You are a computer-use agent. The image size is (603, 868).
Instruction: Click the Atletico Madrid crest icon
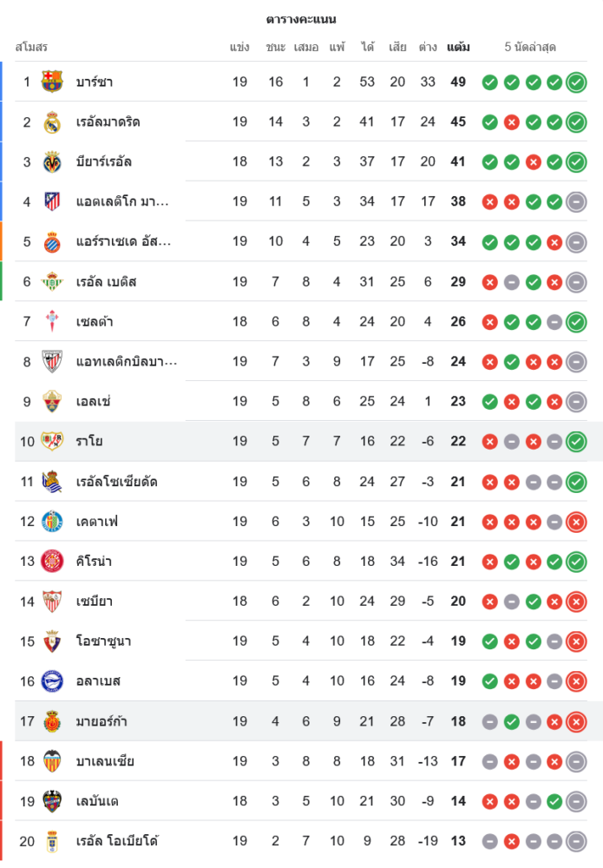tap(52, 201)
